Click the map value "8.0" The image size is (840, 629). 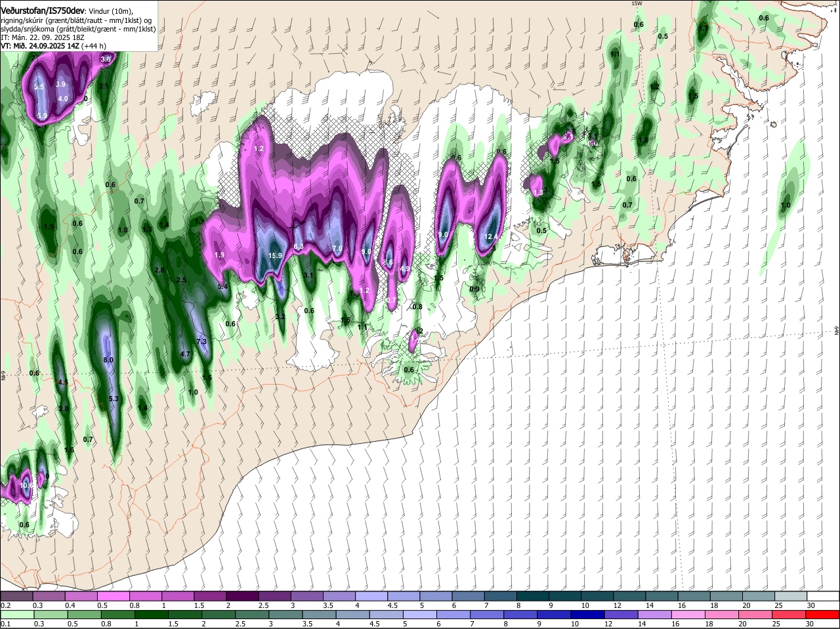(x=108, y=360)
